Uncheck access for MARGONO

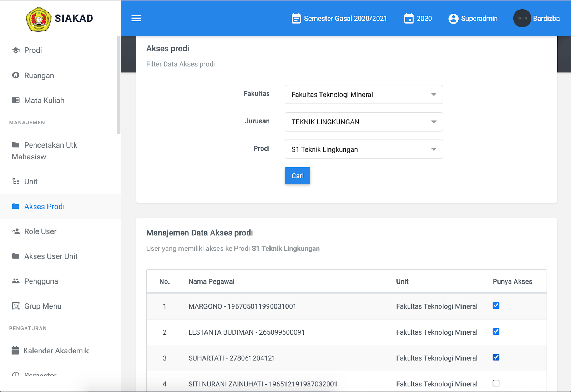[x=496, y=305]
